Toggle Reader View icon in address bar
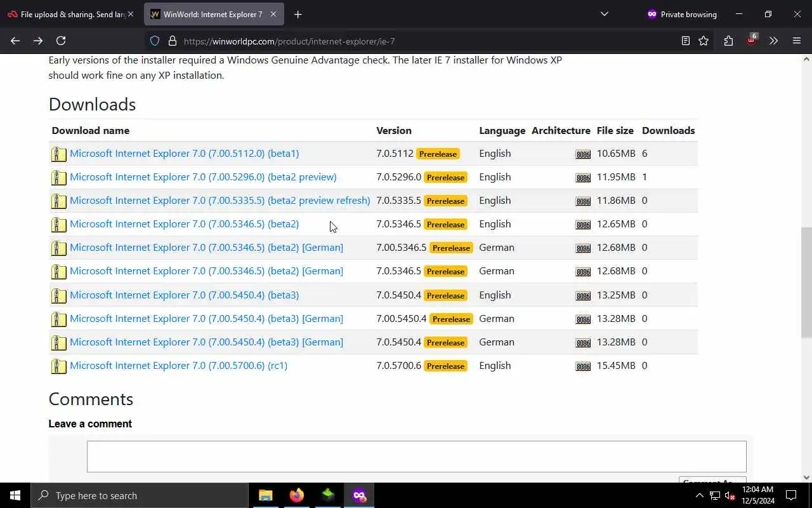 [x=685, y=41]
